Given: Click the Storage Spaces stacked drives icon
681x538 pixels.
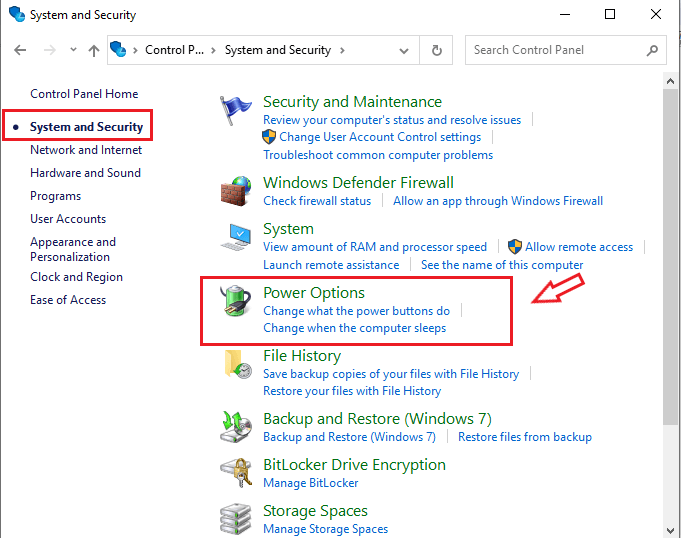Looking at the screenshot, I should (x=235, y=519).
